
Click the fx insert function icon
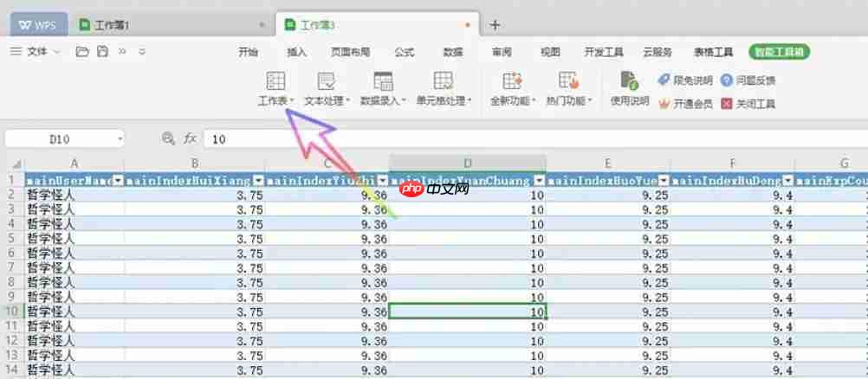[190, 138]
